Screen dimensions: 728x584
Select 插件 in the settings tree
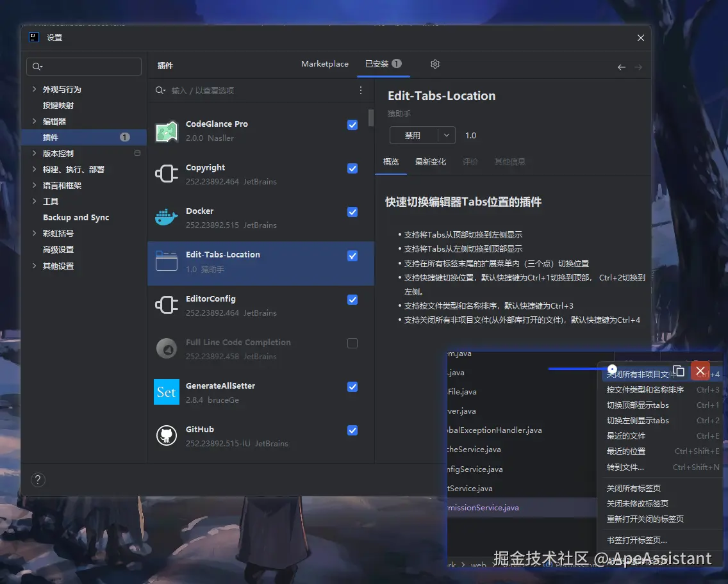point(84,137)
